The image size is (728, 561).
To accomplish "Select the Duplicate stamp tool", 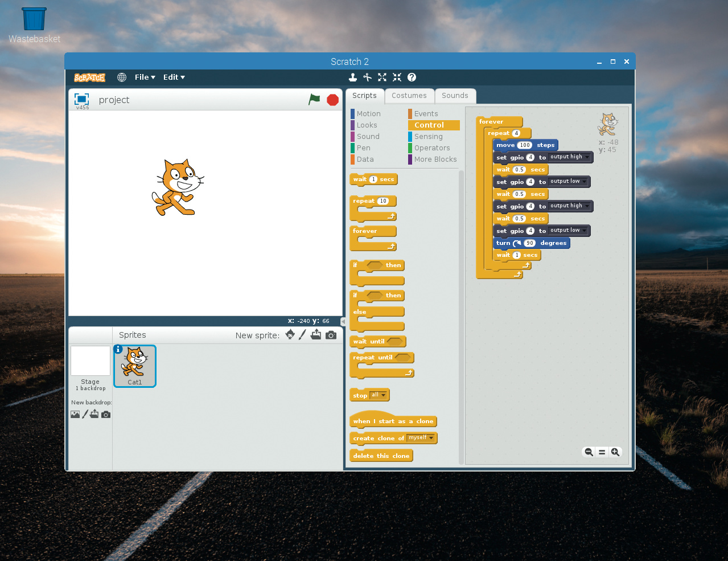I will [353, 77].
